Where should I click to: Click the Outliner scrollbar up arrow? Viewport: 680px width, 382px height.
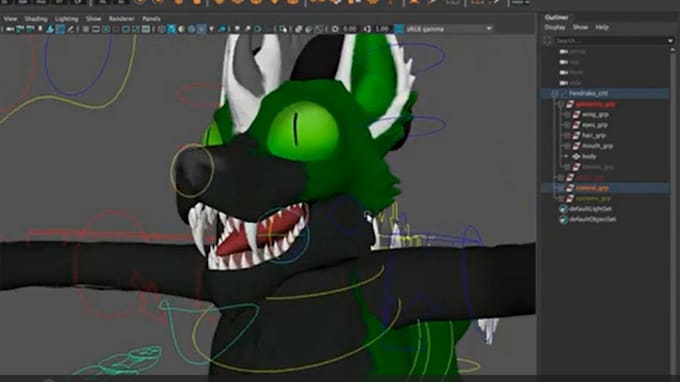[673, 50]
